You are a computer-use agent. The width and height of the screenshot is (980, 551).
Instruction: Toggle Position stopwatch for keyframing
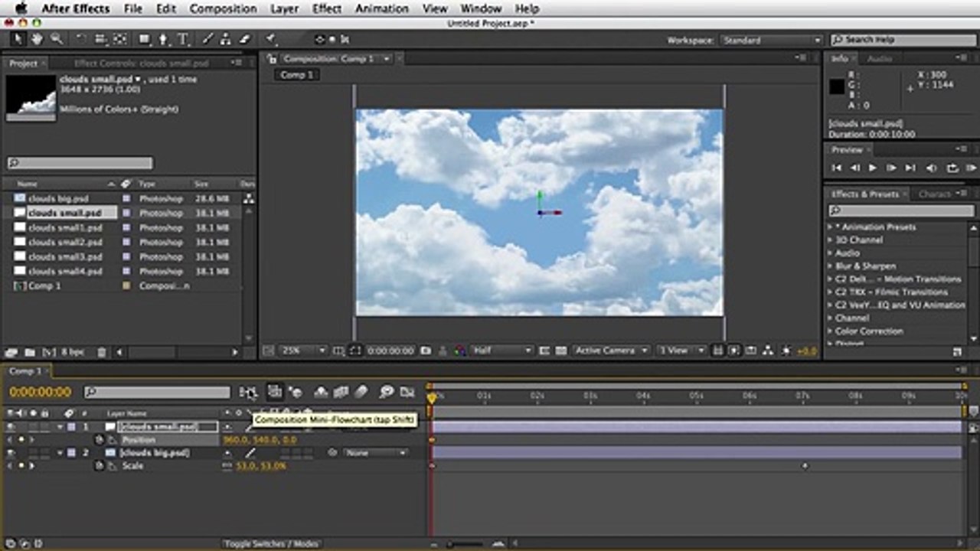pos(100,440)
